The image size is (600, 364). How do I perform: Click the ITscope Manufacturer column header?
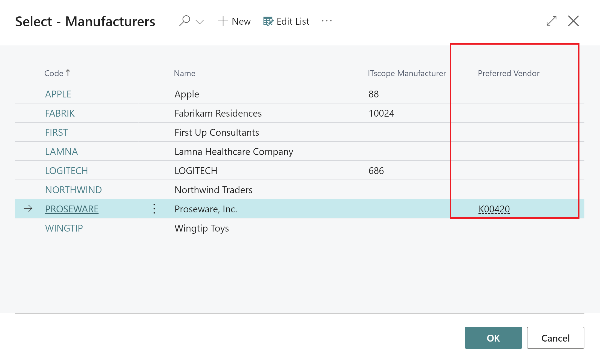point(407,73)
